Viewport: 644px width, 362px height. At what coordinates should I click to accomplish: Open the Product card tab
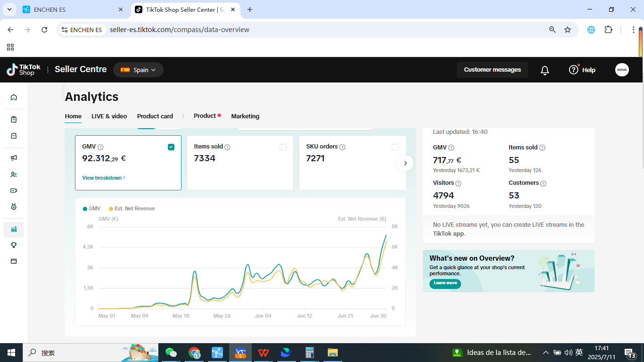coord(155,116)
